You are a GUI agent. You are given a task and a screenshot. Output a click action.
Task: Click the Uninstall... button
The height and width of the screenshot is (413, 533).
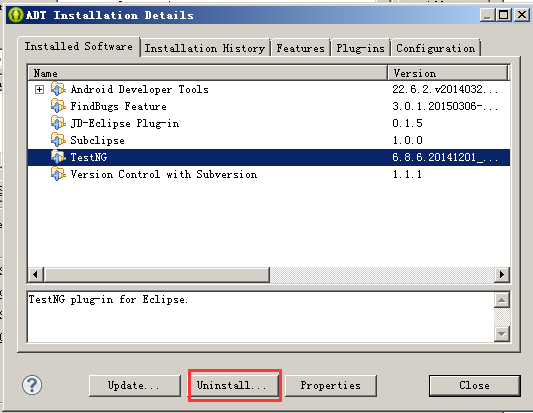click(234, 385)
